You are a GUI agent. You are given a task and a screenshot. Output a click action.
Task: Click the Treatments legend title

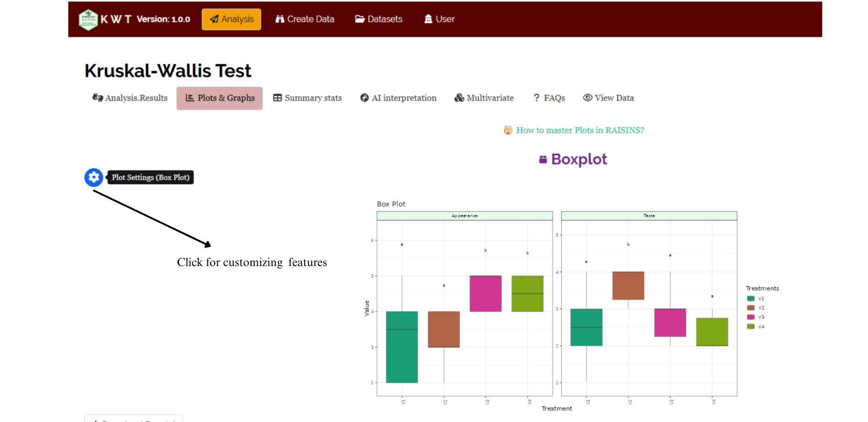click(x=762, y=289)
